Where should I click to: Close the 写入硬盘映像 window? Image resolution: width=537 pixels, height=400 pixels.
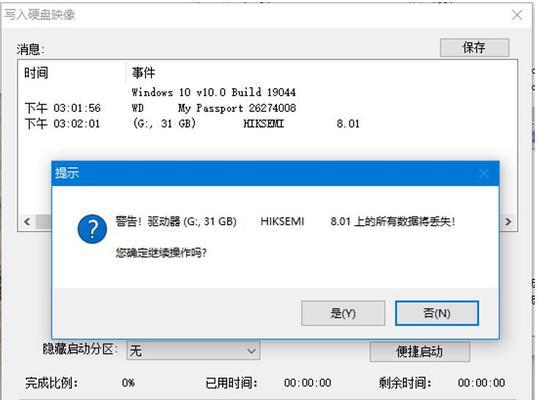(x=517, y=15)
